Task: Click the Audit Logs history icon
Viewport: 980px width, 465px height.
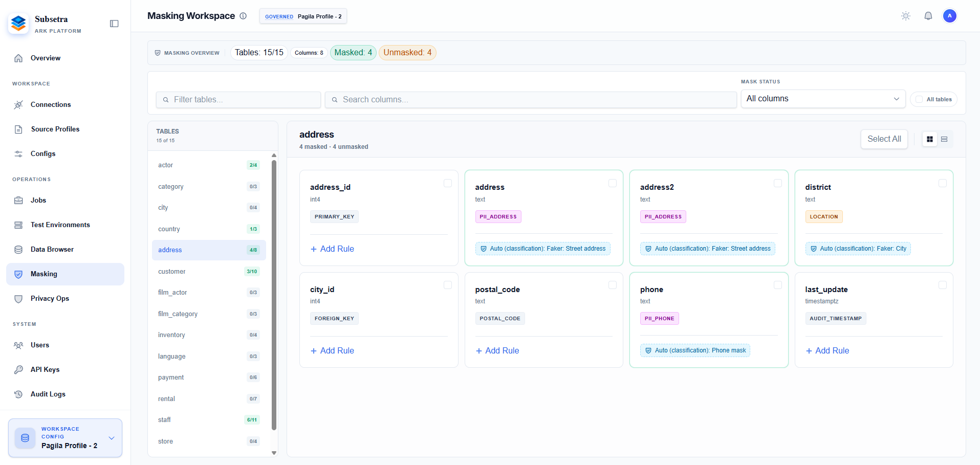Action: coord(18,394)
